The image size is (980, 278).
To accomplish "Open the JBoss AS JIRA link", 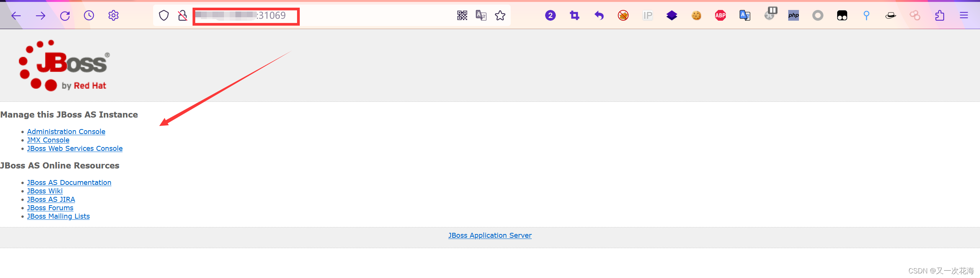I will coord(51,199).
